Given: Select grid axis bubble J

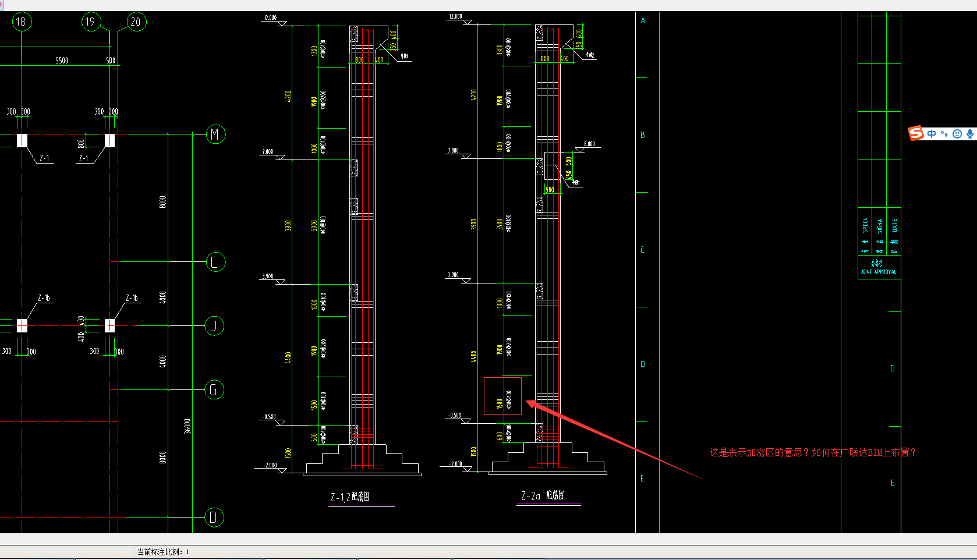Looking at the screenshot, I should (x=215, y=326).
